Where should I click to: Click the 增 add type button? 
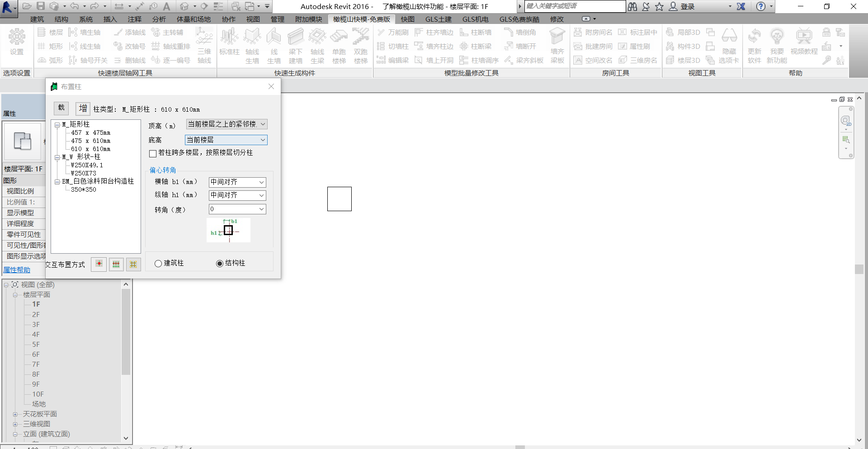pos(83,108)
